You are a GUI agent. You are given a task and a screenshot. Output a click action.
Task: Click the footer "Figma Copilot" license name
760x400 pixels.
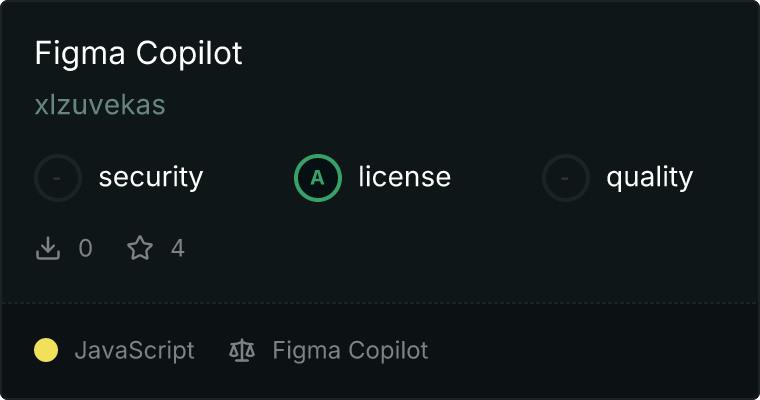350,350
